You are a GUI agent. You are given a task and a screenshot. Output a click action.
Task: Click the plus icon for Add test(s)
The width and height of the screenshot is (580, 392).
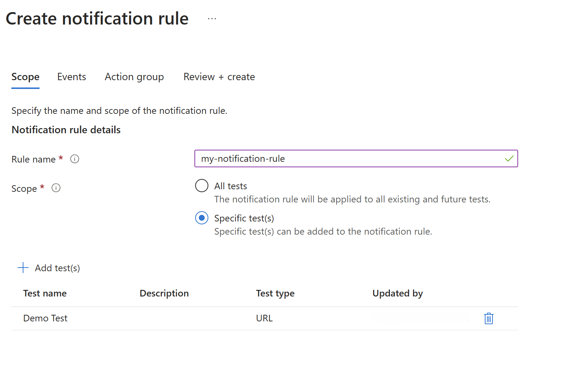[x=23, y=268]
